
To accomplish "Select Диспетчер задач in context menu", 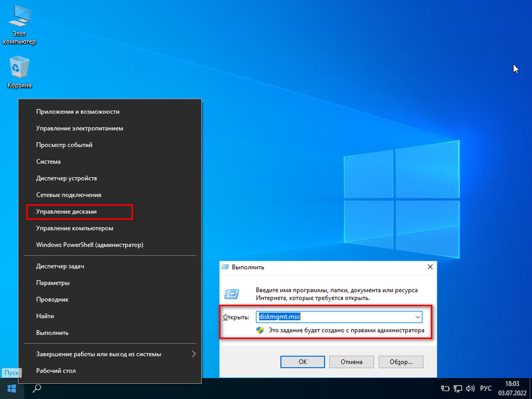I will 59,266.
